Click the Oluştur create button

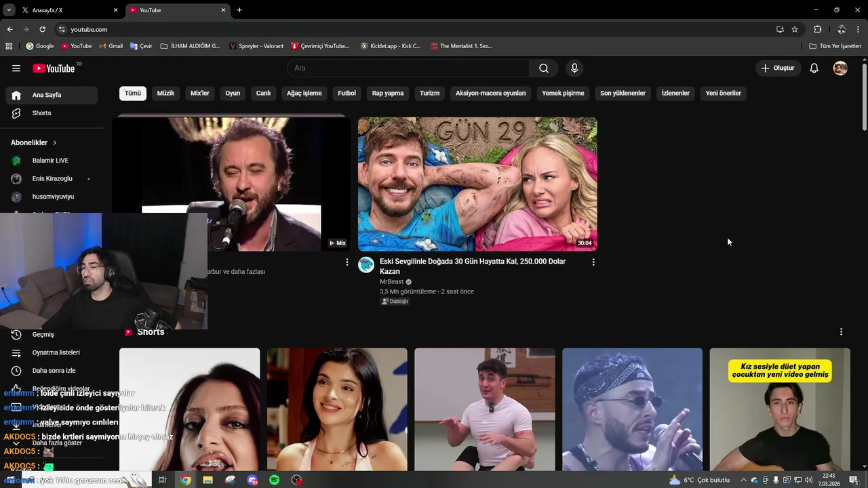778,68
